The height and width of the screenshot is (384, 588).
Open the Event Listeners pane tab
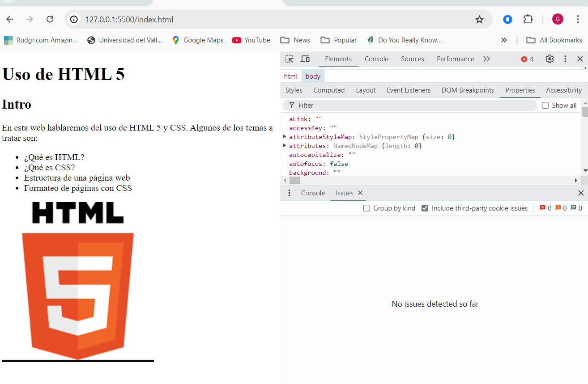pos(409,90)
